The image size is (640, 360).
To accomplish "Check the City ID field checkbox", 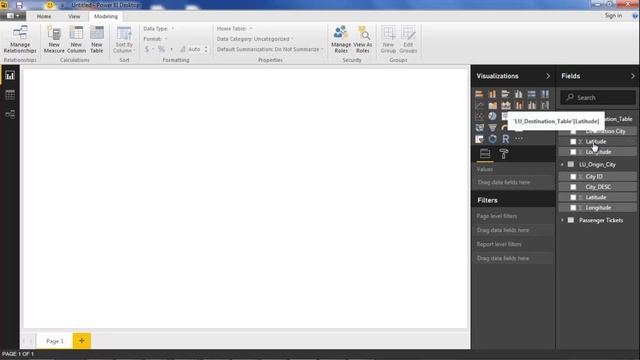I will 573,177.
